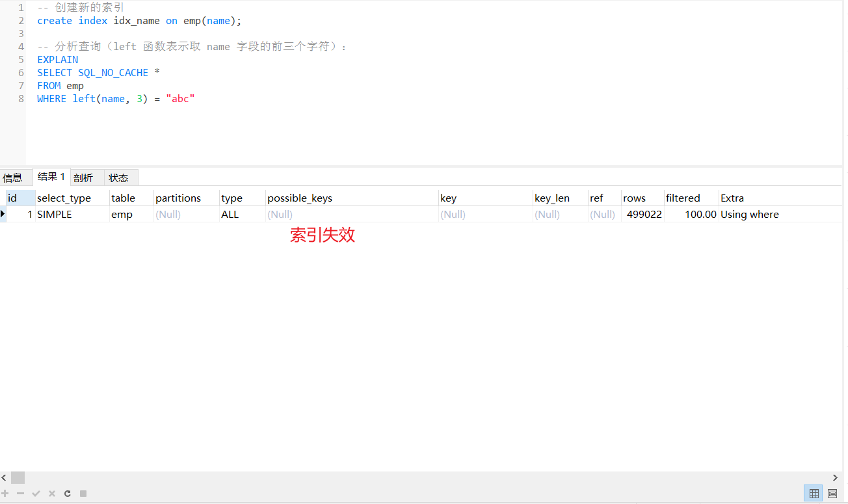
Task: Open the 剖析 tab
Action: coord(85,177)
